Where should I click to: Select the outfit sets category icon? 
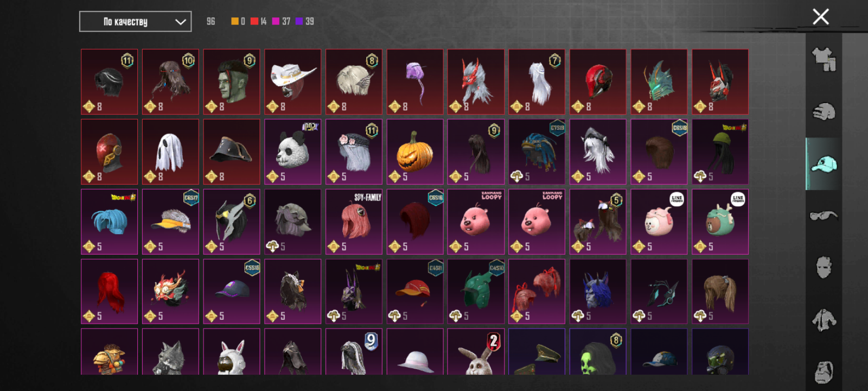(824, 59)
